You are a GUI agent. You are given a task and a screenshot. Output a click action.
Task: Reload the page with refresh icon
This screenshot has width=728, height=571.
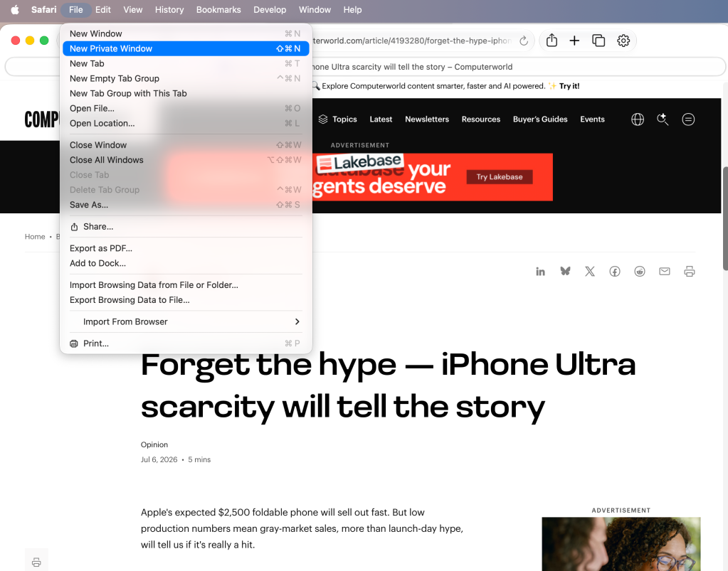pyautogui.click(x=524, y=41)
